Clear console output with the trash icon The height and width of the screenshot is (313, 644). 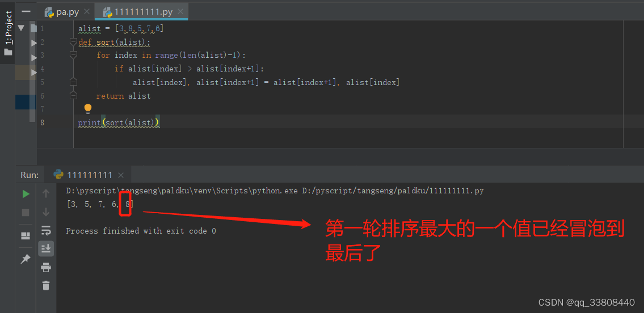coord(46,286)
